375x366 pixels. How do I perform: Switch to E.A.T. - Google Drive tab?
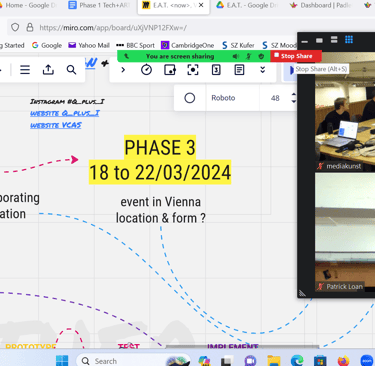pyautogui.click(x=247, y=5)
